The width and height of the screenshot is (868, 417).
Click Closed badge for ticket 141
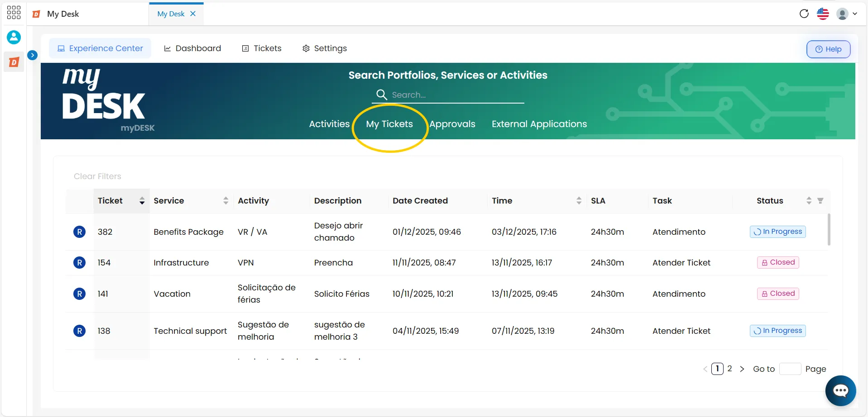click(778, 294)
